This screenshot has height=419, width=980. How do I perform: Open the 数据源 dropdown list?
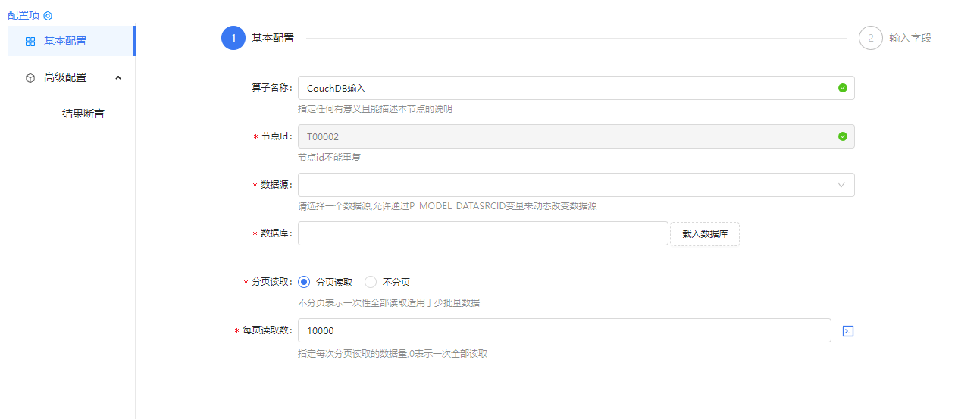pyautogui.click(x=576, y=185)
